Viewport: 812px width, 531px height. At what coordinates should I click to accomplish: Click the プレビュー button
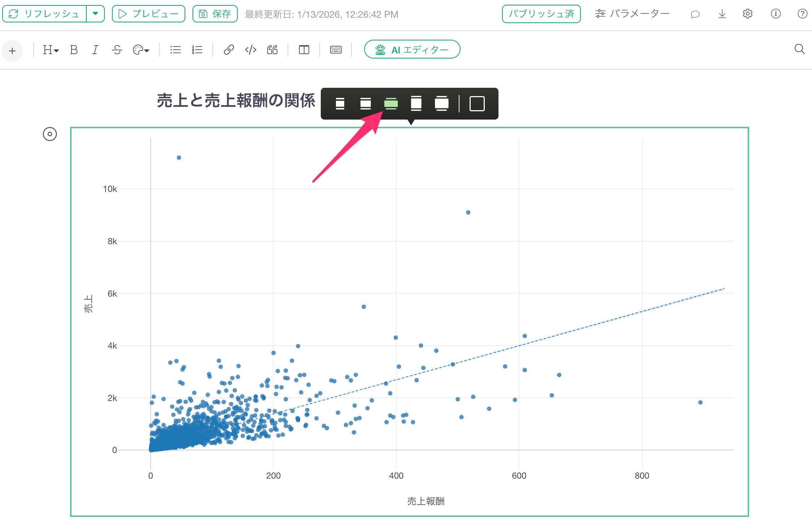point(148,14)
